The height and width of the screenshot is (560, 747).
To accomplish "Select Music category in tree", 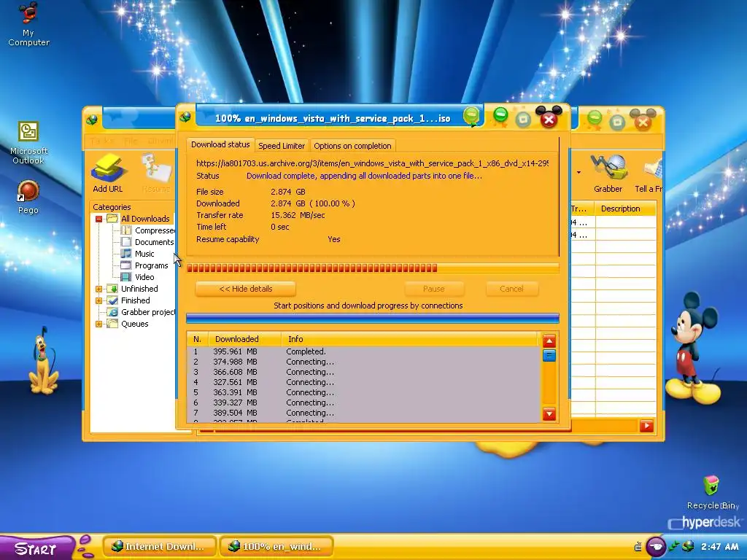I will [138, 254].
